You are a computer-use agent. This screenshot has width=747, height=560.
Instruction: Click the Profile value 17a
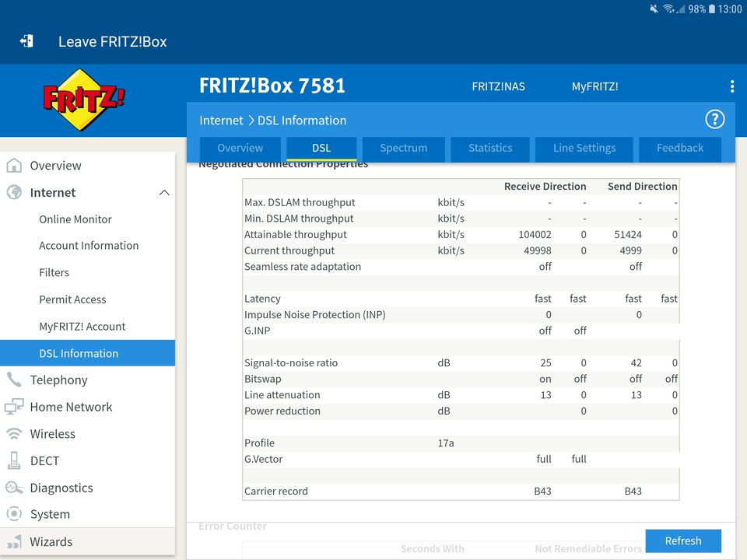445,443
